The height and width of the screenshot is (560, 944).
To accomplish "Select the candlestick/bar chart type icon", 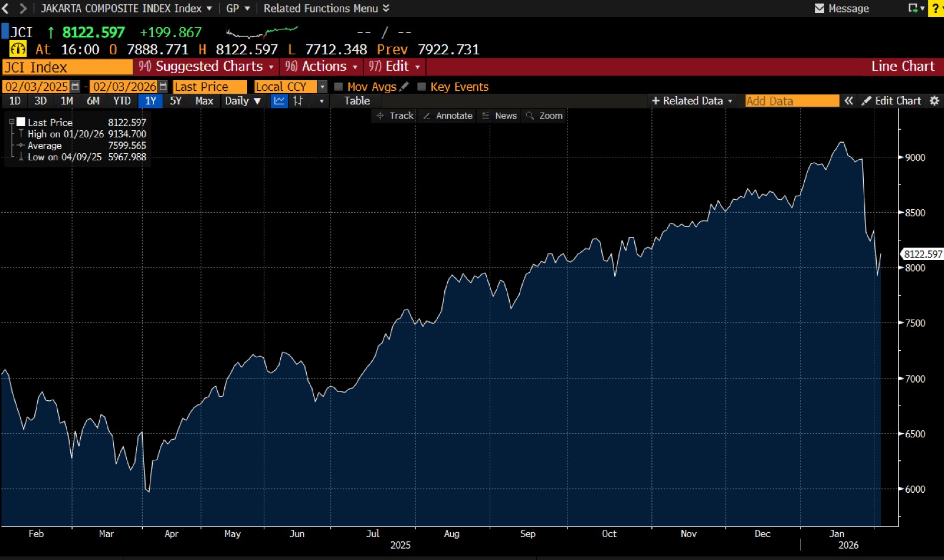I will pyautogui.click(x=298, y=101).
